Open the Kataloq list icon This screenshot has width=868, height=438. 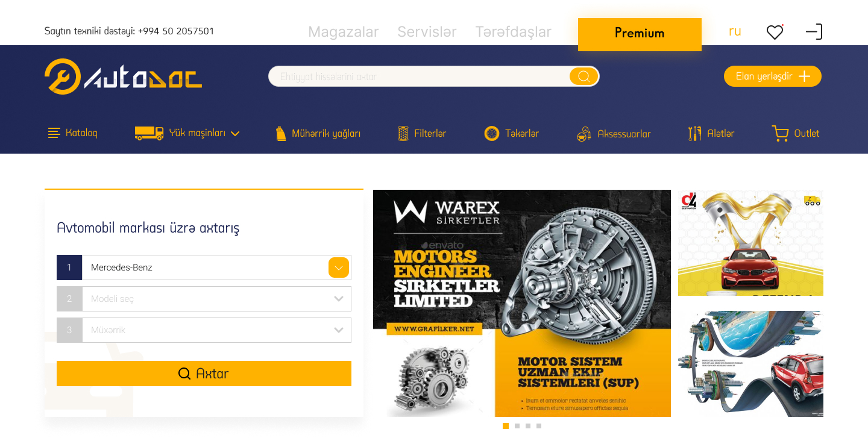[54, 133]
